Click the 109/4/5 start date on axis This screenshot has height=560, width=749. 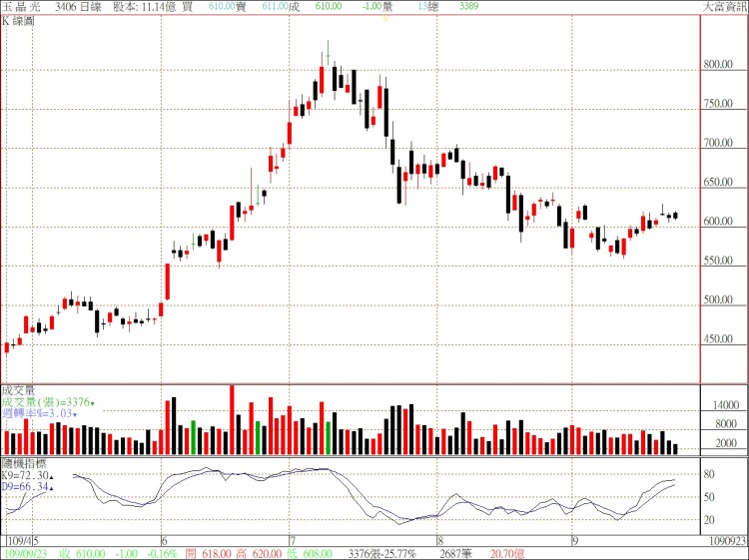pyautogui.click(x=20, y=540)
